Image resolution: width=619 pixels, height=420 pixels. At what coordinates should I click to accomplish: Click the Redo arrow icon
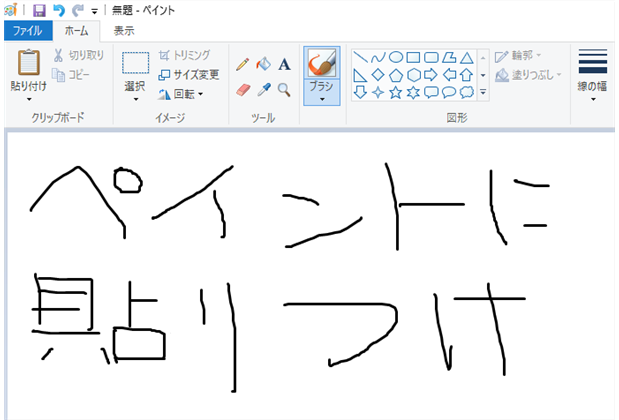[78, 10]
